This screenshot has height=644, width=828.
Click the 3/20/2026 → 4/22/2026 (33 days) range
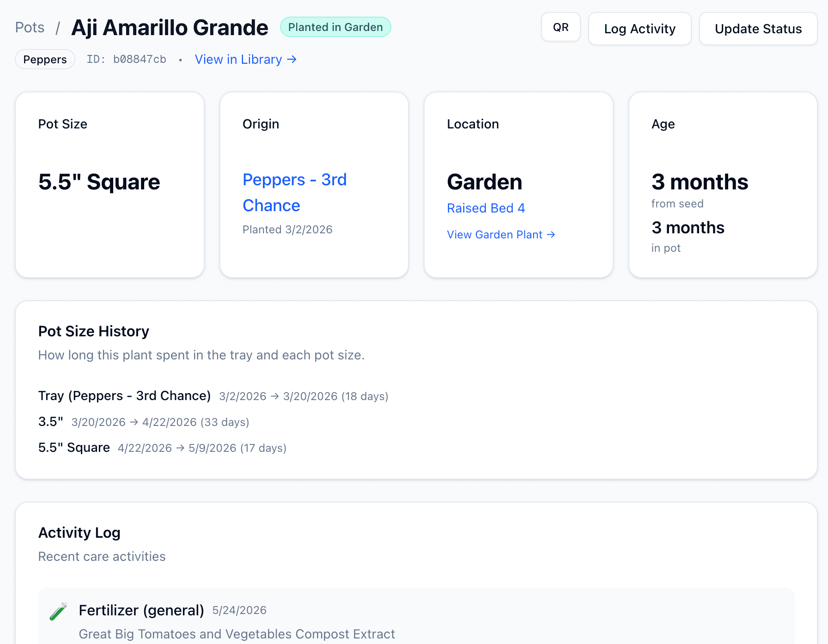160,422
